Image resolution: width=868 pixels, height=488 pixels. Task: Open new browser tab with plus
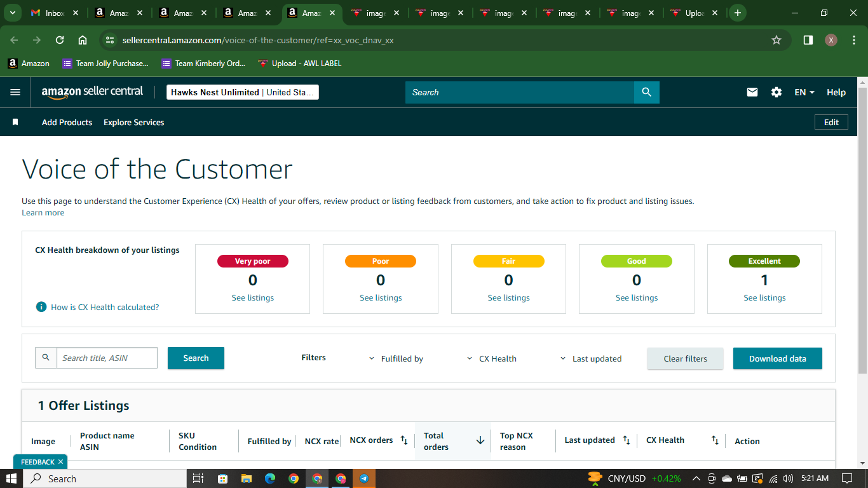coord(738,13)
